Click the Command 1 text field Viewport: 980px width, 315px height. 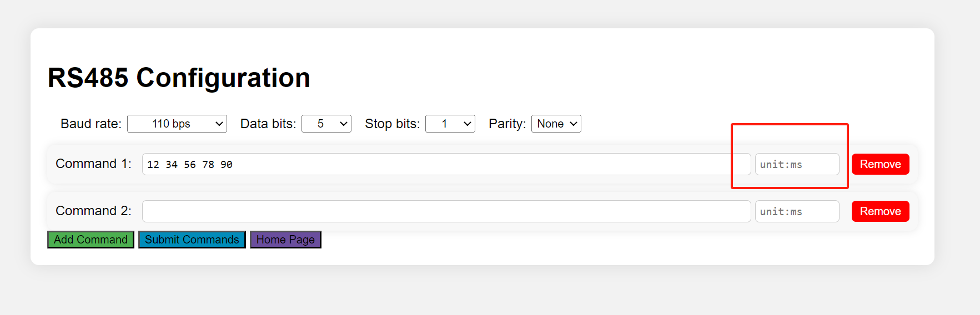point(446,164)
